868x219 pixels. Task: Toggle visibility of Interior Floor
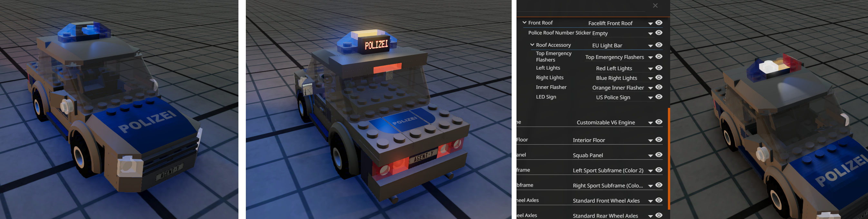[659, 139]
